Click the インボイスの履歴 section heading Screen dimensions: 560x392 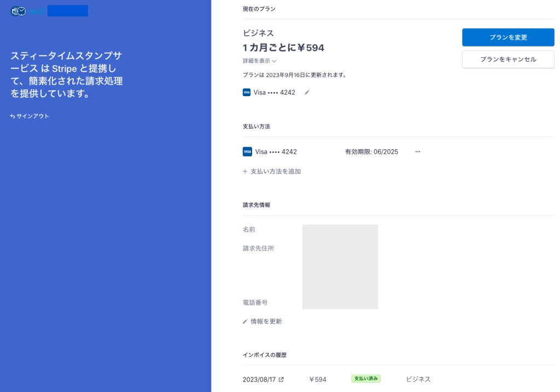click(x=264, y=355)
